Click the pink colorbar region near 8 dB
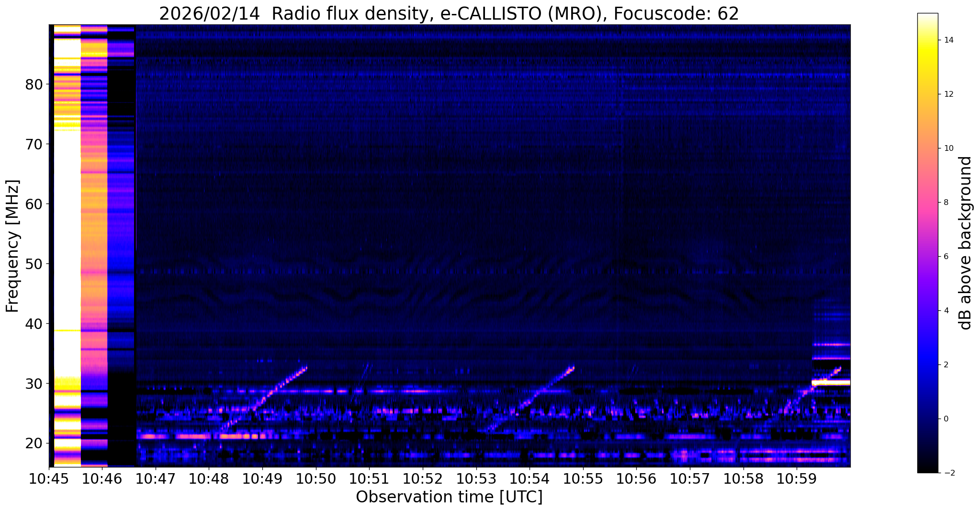The width and height of the screenshot is (980, 511). (927, 203)
